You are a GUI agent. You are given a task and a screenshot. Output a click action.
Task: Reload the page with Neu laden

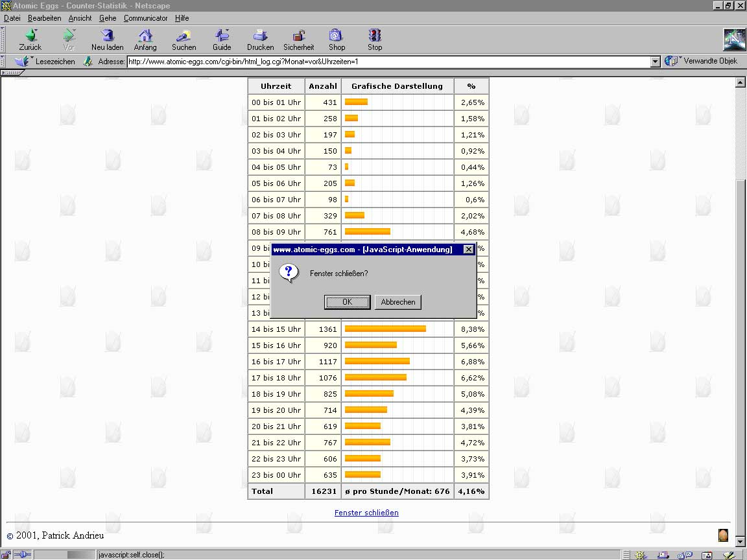pos(107,36)
